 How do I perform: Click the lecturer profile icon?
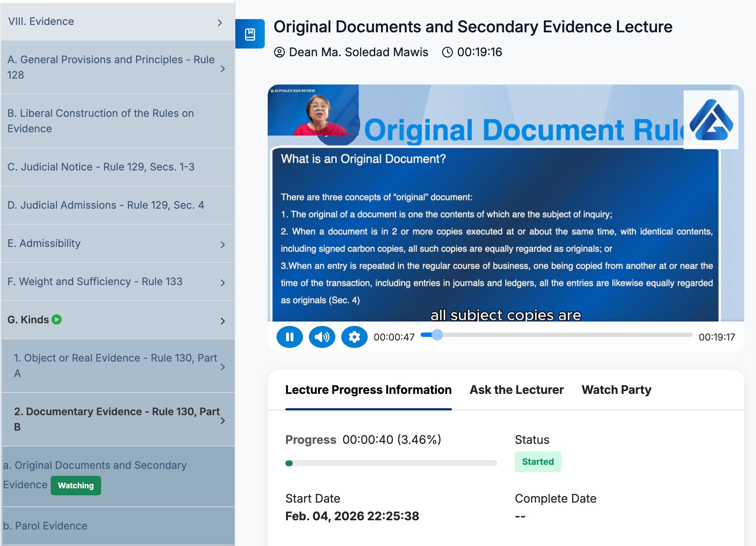pyautogui.click(x=279, y=52)
